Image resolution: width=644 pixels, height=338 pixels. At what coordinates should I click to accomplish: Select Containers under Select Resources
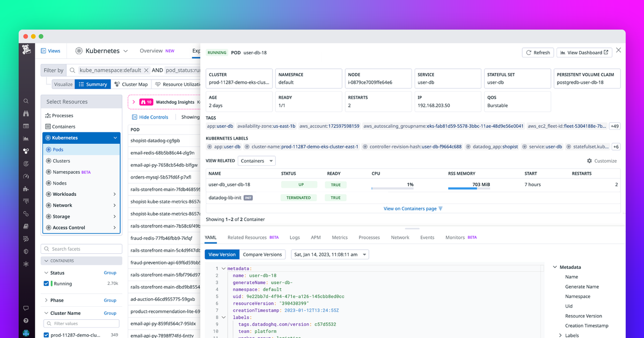(63, 127)
